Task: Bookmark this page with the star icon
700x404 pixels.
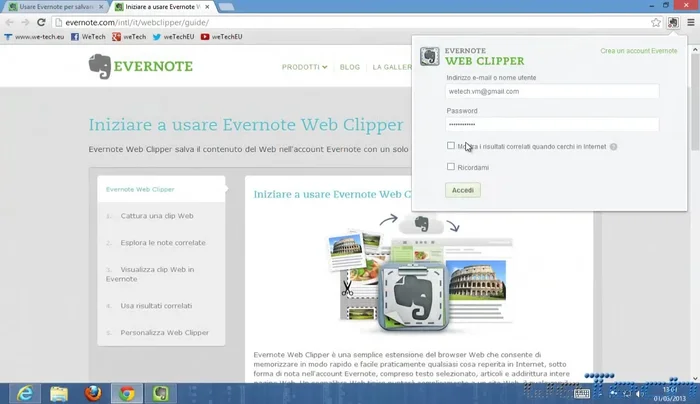Action: coord(656,22)
